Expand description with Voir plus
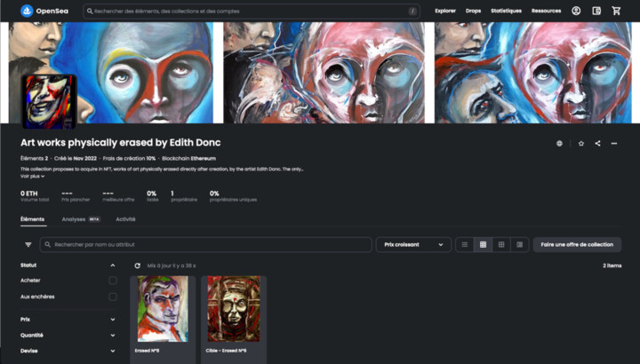This screenshot has height=364, width=640. click(32, 176)
